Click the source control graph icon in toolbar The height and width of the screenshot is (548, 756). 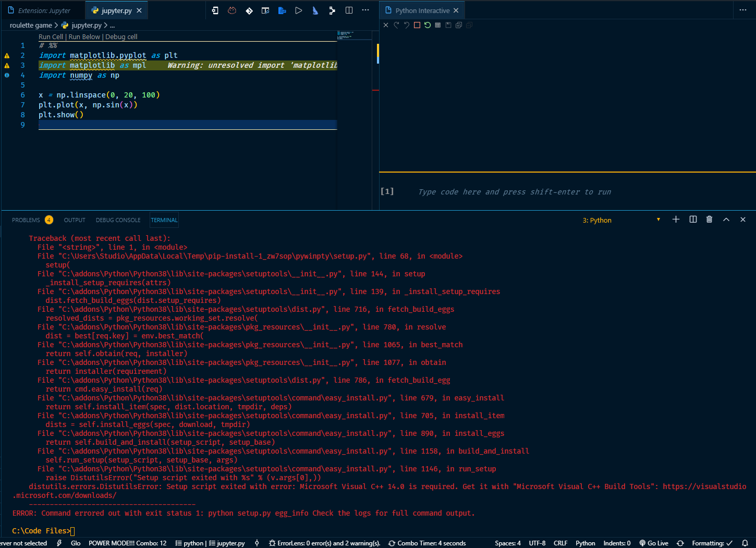point(332,10)
